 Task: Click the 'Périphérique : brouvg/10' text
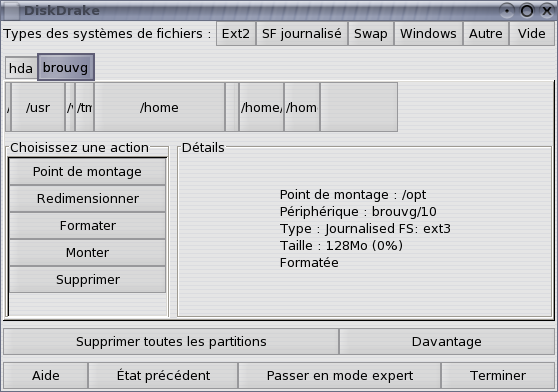click(x=358, y=212)
